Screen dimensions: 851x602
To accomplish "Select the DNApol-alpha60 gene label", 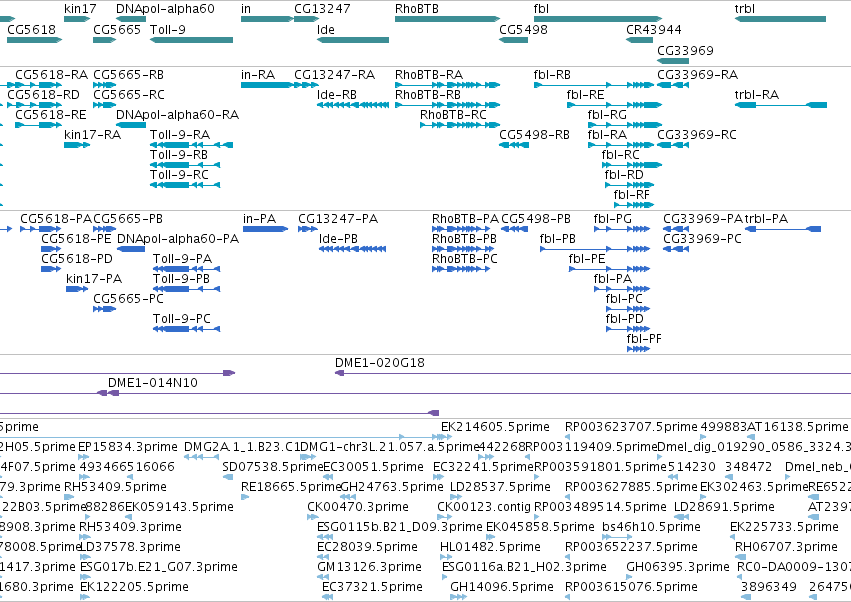I will (165, 9).
